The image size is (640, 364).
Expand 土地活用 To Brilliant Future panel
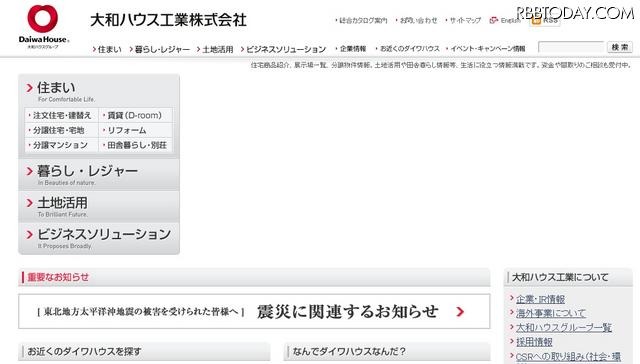click(99, 206)
